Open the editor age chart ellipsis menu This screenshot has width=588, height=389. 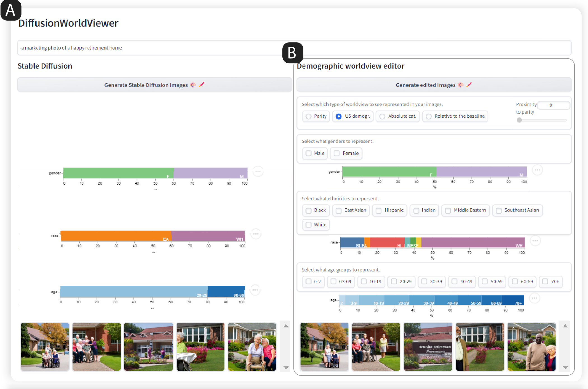point(534,298)
